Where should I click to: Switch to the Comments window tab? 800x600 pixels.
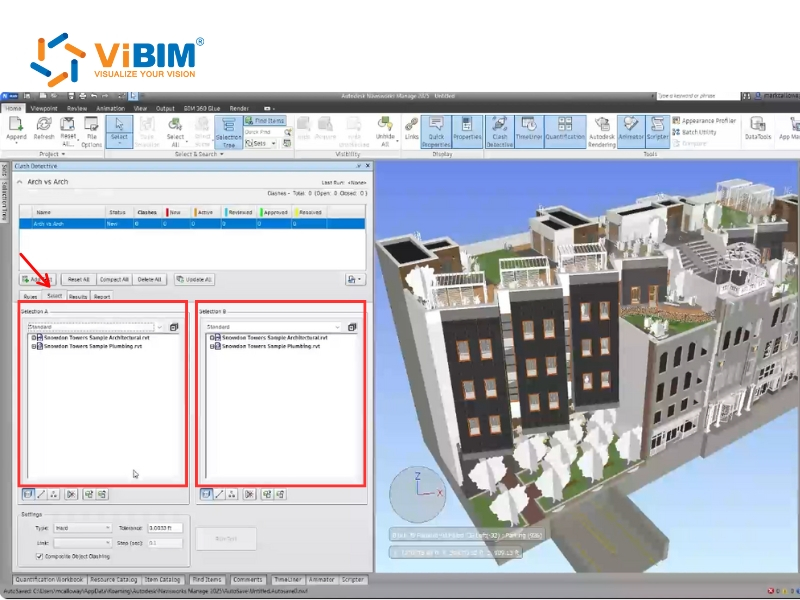pyautogui.click(x=249, y=580)
